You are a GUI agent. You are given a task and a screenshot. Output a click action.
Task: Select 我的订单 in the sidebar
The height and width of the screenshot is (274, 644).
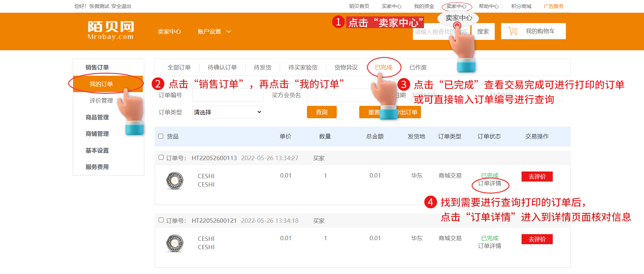coord(101,84)
